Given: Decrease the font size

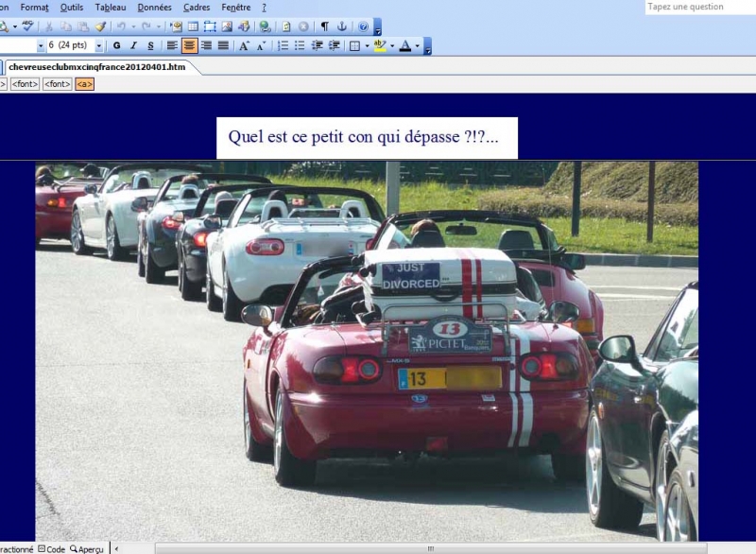Looking at the screenshot, I should click(262, 45).
